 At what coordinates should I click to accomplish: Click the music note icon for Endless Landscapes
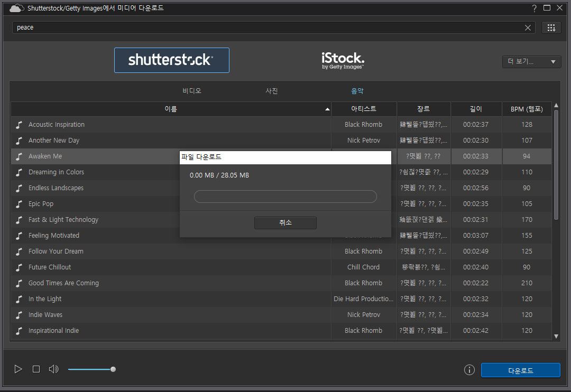pyautogui.click(x=20, y=188)
